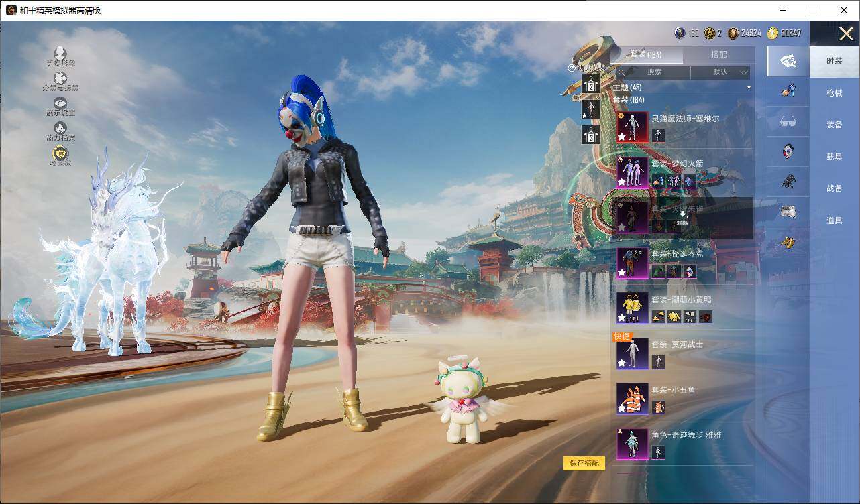Click the first currency icon showing 160

click(x=680, y=33)
